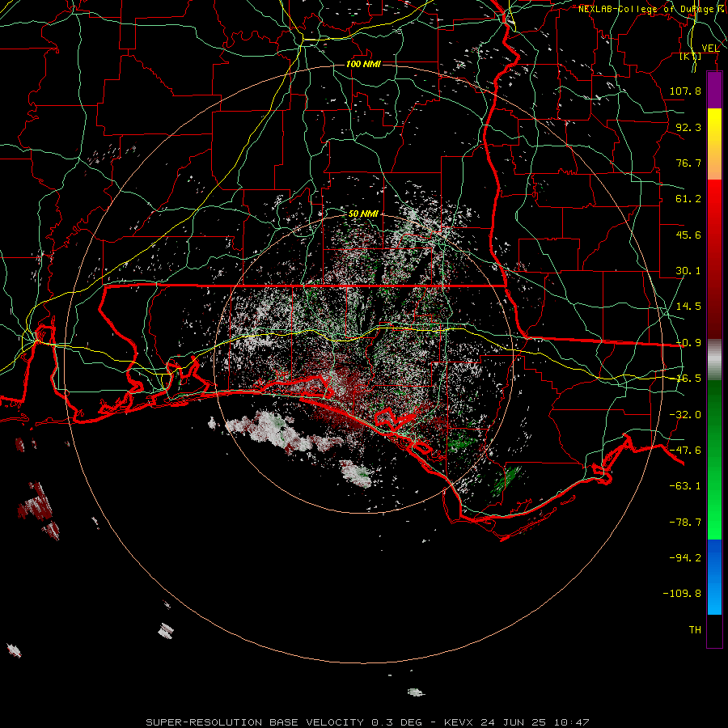Click the 61.2 value on velocity scale

coord(688,199)
